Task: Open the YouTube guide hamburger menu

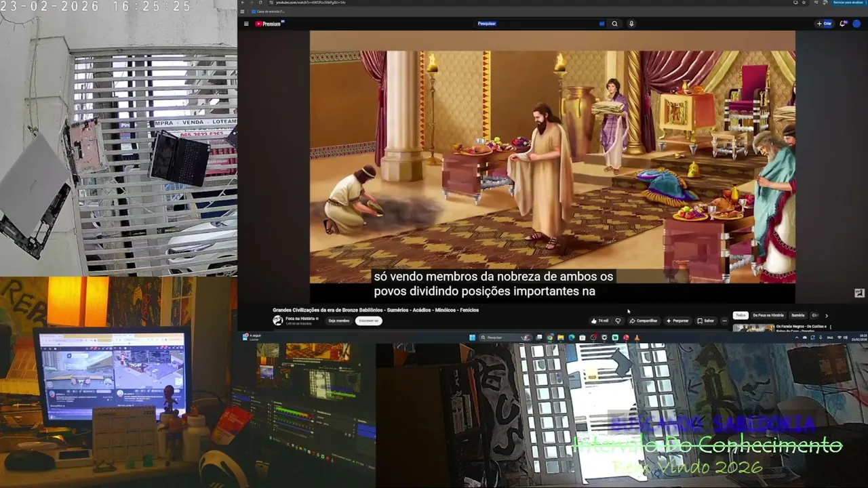Action: coord(246,24)
